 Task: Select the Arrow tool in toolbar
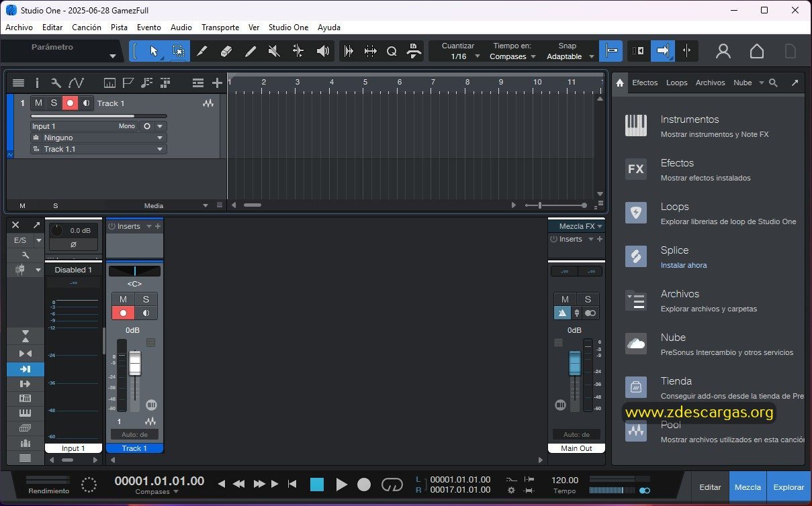click(x=154, y=51)
